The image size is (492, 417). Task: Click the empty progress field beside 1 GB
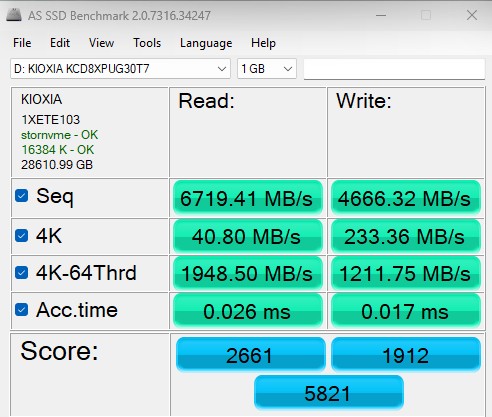[x=394, y=69]
